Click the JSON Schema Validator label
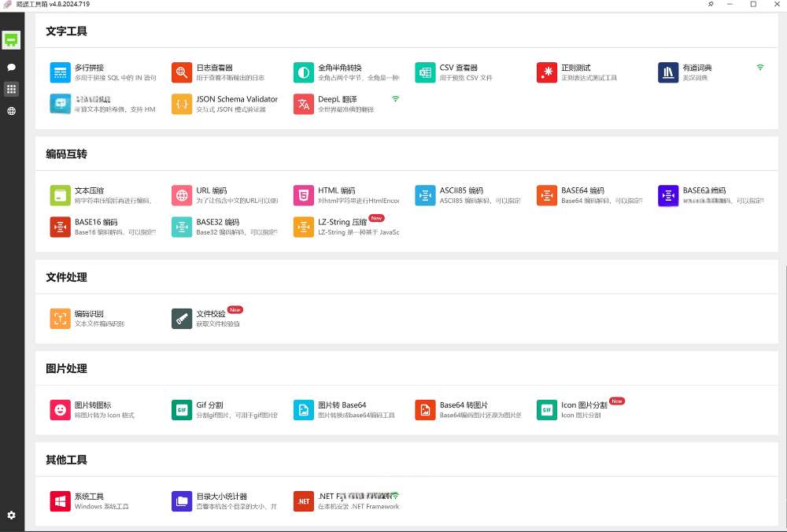This screenshot has height=532, width=787. pyautogui.click(x=237, y=99)
